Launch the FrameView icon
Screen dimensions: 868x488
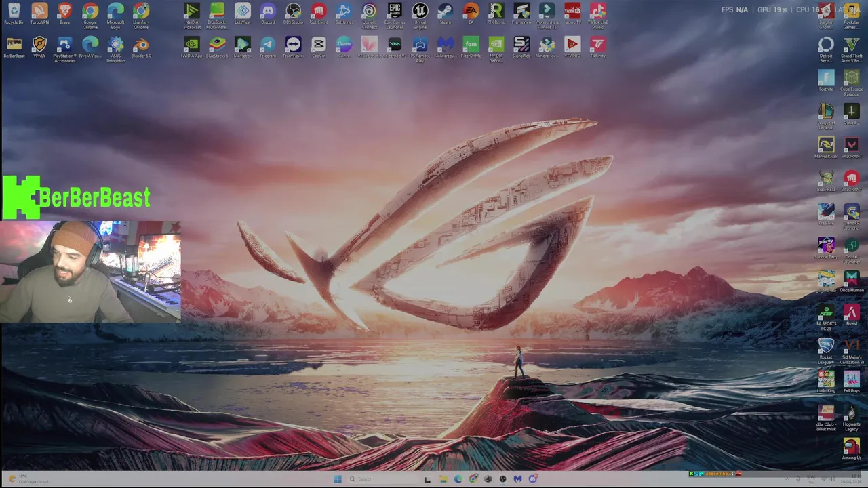(521, 14)
